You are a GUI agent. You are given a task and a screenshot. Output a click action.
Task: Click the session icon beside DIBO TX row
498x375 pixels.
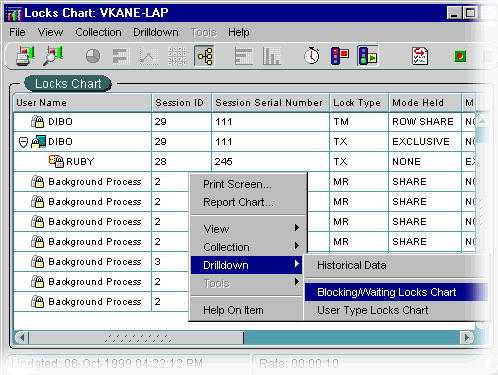coord(38,142)
